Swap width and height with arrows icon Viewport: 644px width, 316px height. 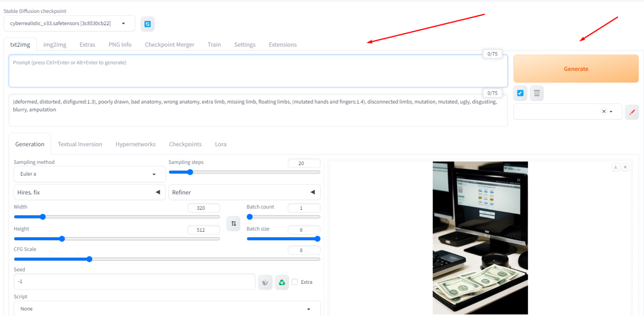point(233,223)
